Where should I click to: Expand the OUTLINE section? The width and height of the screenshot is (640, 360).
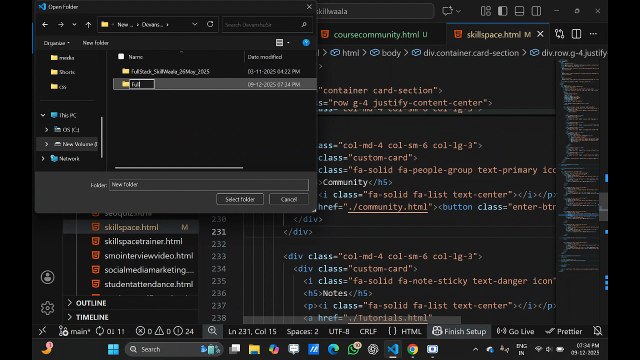pos(91,303)
